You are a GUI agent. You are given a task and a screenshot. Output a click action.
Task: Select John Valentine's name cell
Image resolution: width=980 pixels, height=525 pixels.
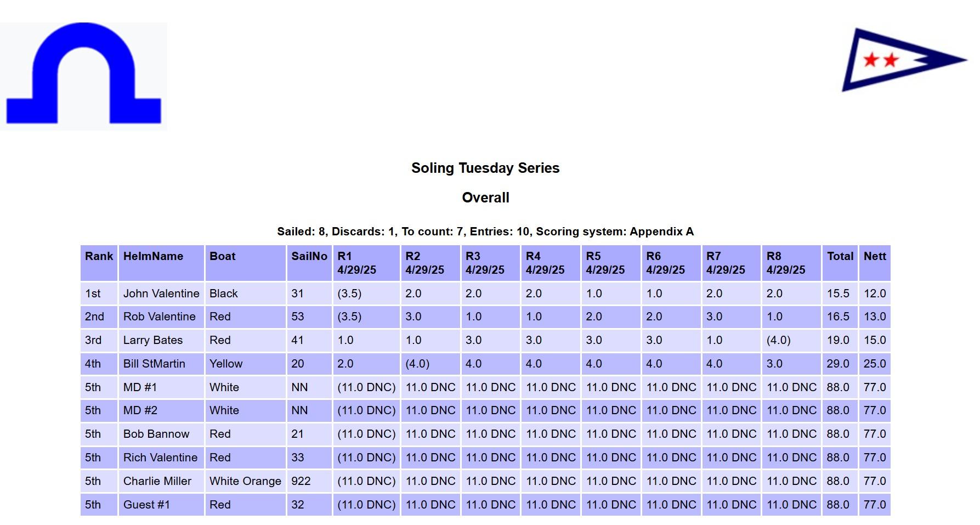tap(161, 293)
